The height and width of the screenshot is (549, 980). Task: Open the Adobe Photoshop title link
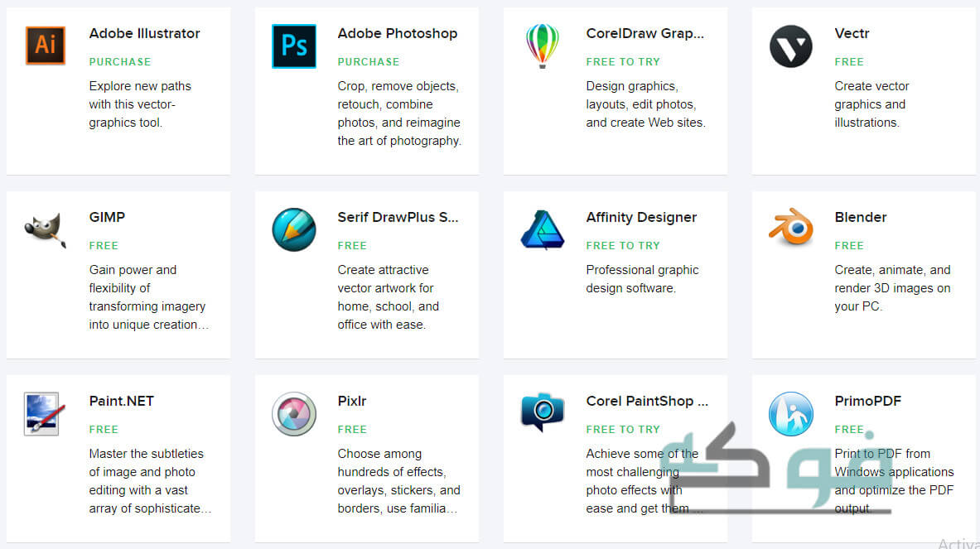pos(398,33)
